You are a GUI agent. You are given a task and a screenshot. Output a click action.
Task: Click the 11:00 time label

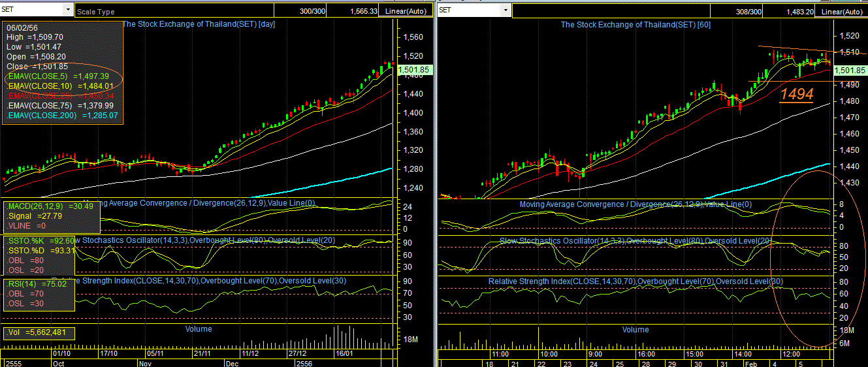(x=500, y=353)
